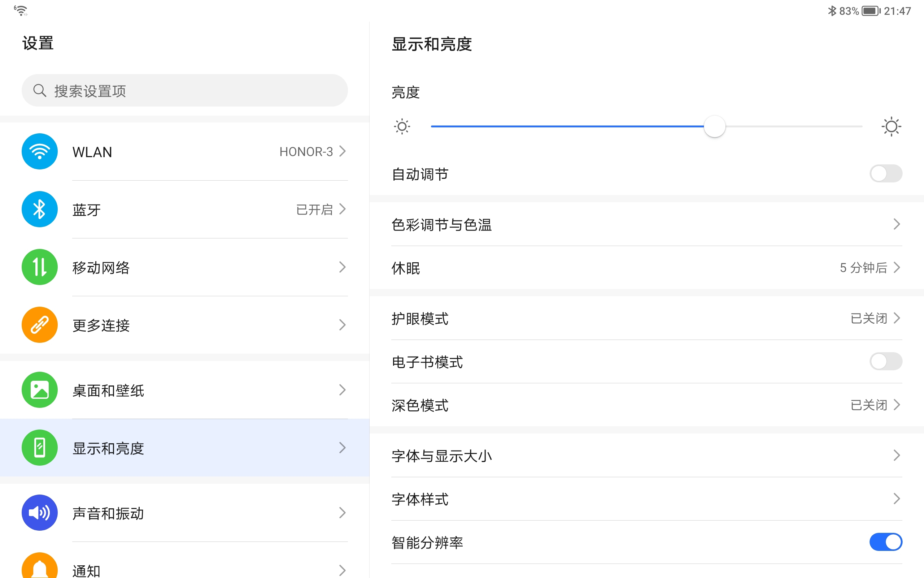Select the highlighted 显示和亮度 entry
The height and width of the screenshot is (578, 924).
(x=185, y=448)
